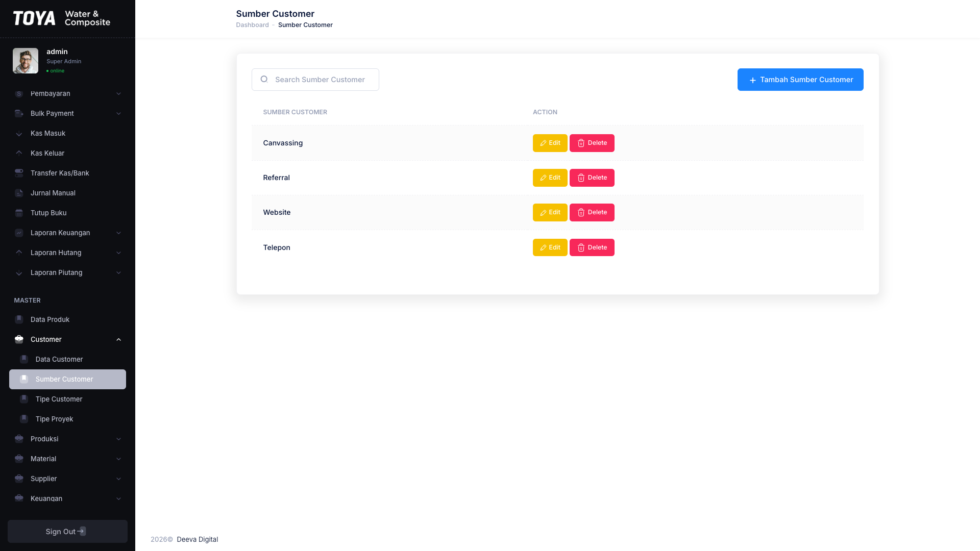The height and width of the screenshot is (551, 980).
Task: Click the search magnifier icon
Action: click(264, 79)
